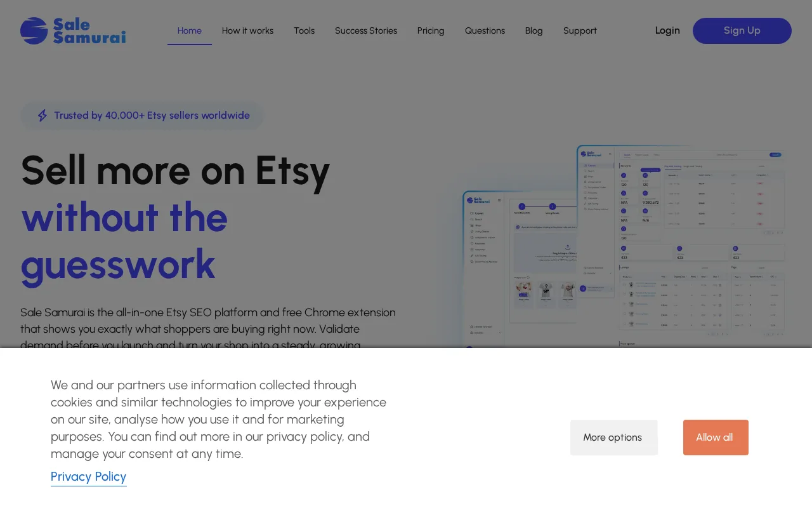Open the Privacy Policy link
This screenshot has height=508, width=812.
click(89, 477)
